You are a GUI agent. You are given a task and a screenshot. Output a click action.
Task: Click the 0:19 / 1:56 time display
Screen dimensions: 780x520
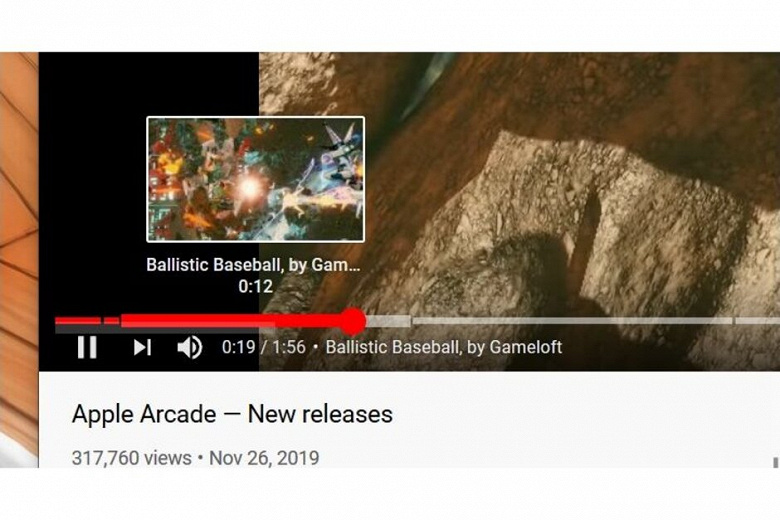click(x=264, y=347)
